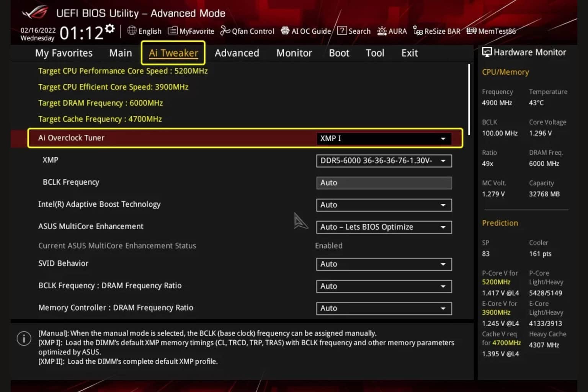Viewport: 588px width, 392px height.
Task: Click the MyFavorite list icon
Action: pos(173,31)
